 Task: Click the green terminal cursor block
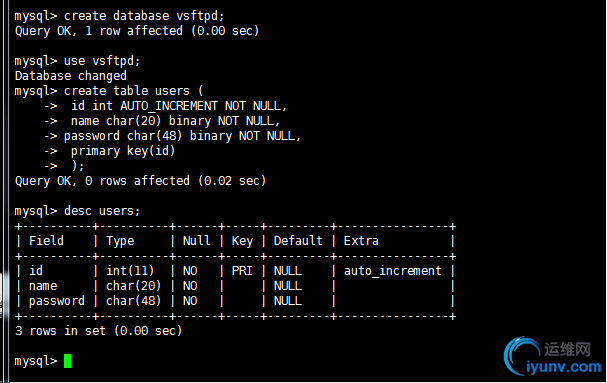click(x=67, y=361)
